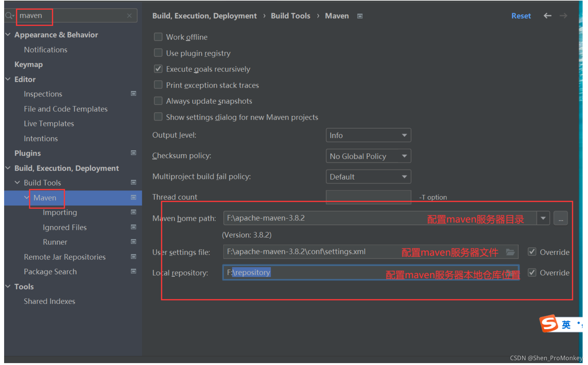Image resolution: width=588 pixels, height=365 pixels.
Task: Click the User settings file path field
Action: click(371, 252)
